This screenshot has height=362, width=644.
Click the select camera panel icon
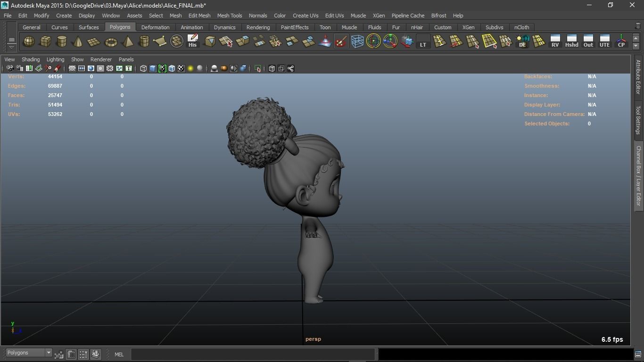pyautogui.click(x=10, y=69)
